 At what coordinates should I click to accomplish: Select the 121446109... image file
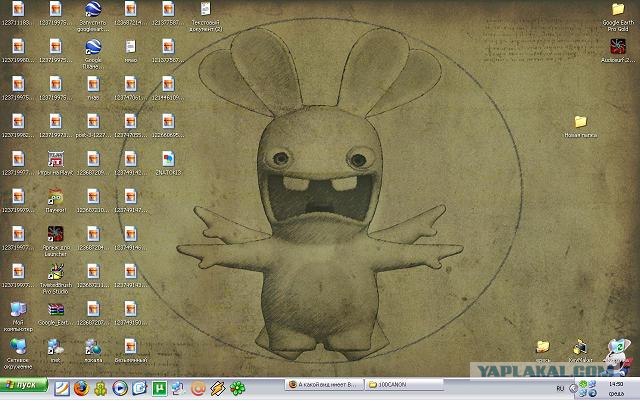tap(168, 88)
